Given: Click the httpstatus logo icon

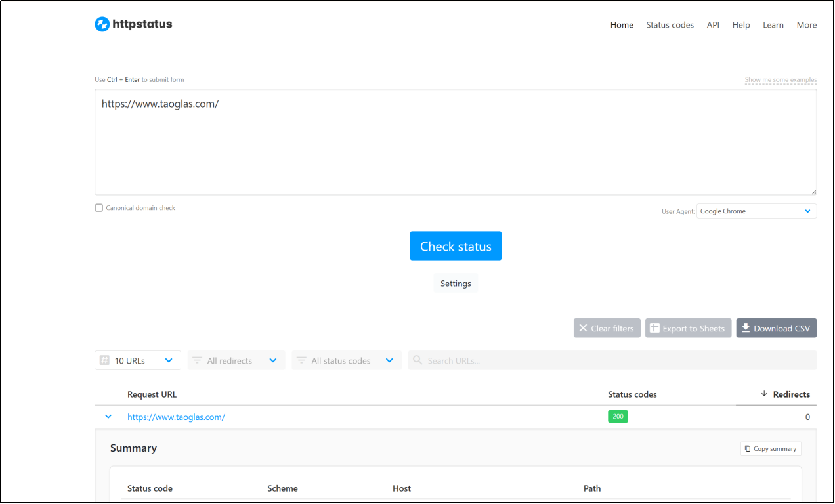Looking at the screenshot, I should tap(102, 24).
